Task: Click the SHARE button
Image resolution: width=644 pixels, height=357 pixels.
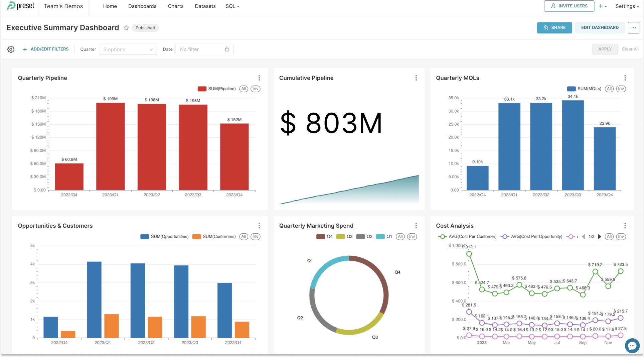Action: tap(554, 28)
